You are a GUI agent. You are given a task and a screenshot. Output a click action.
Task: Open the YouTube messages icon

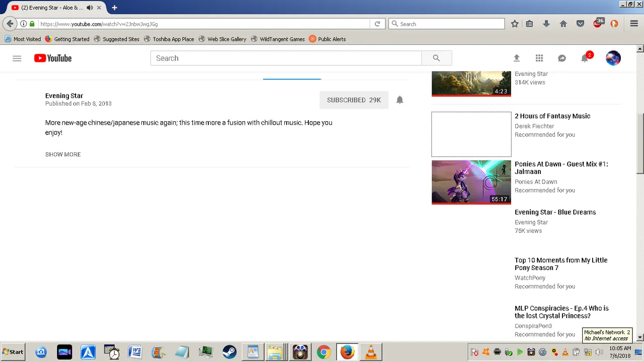(562, 58)
